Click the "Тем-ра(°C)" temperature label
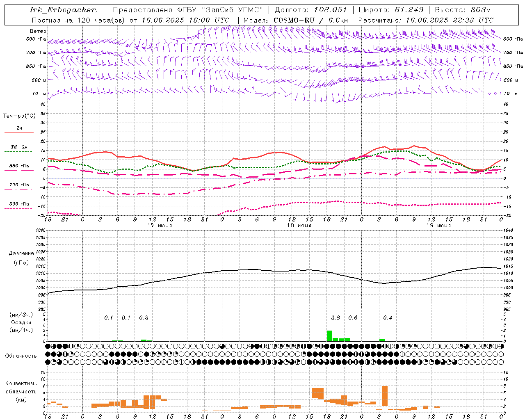525x420 pixels. pyautogui.click(x=19, y=116)
